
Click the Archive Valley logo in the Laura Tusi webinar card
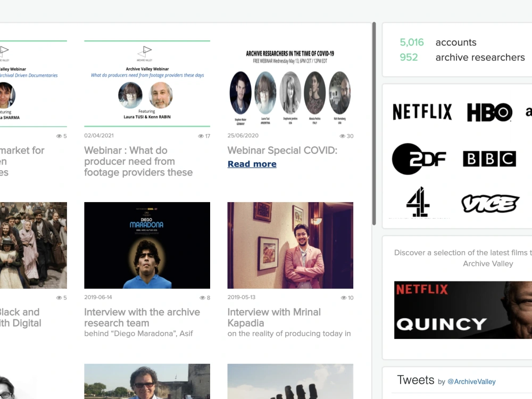[145, 53]
